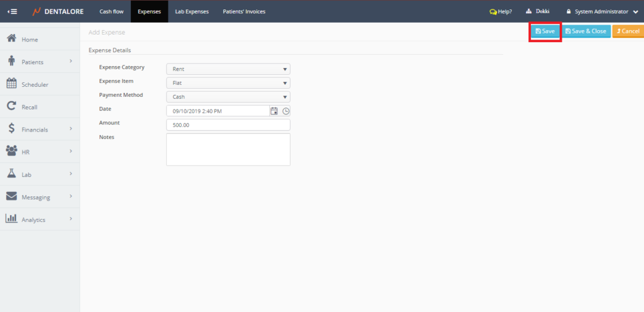Switch to the Cash flow tab
This screenshot has width=644, height=312.
(x=110, y=11)
